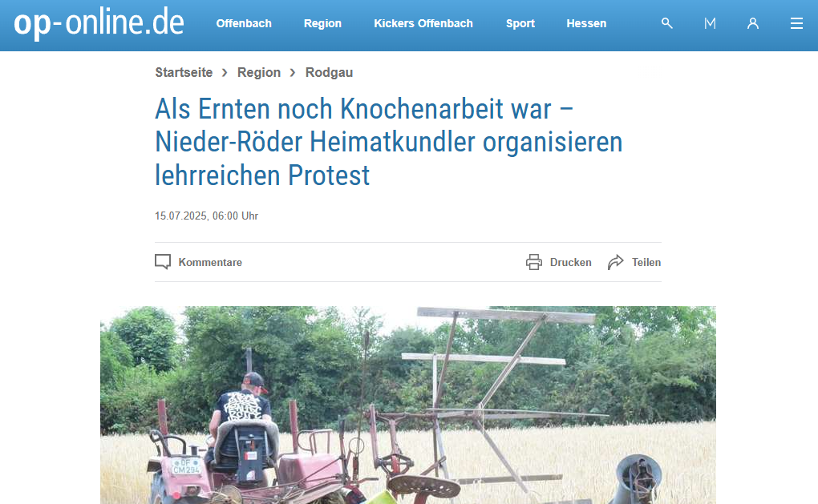Open the Region navigation item
Viewport: 818px width, 504px height.
(x=322, y=23)
